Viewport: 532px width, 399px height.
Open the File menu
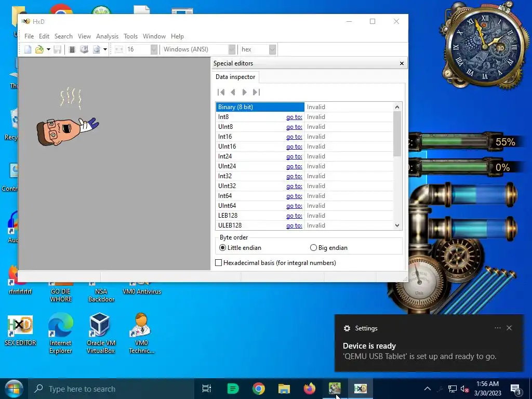[x=29, y=36]
